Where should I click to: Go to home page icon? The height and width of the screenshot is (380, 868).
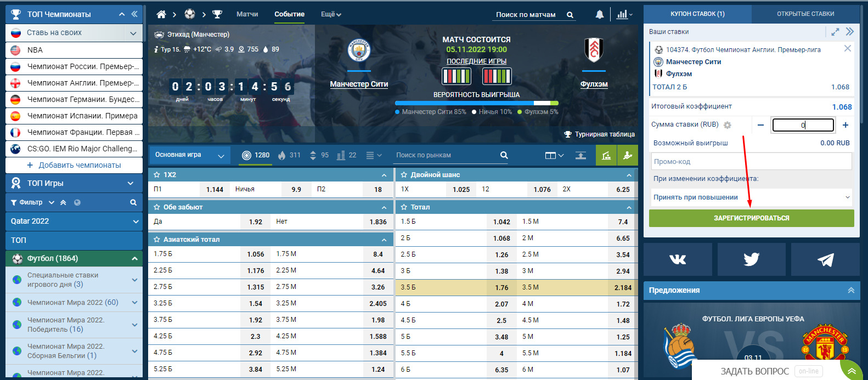pyautogui.click(x=161, y=14)
